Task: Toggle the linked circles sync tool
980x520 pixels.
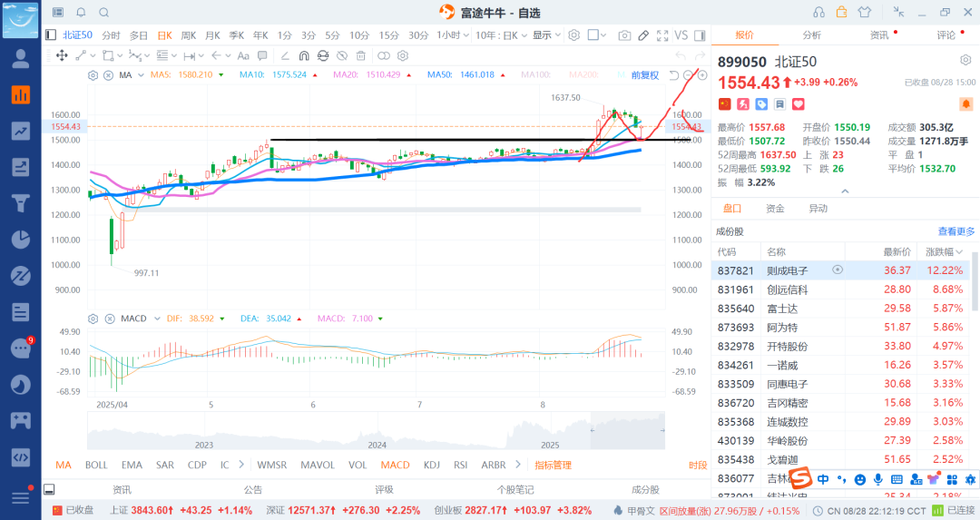Action: tap(384, 55)
